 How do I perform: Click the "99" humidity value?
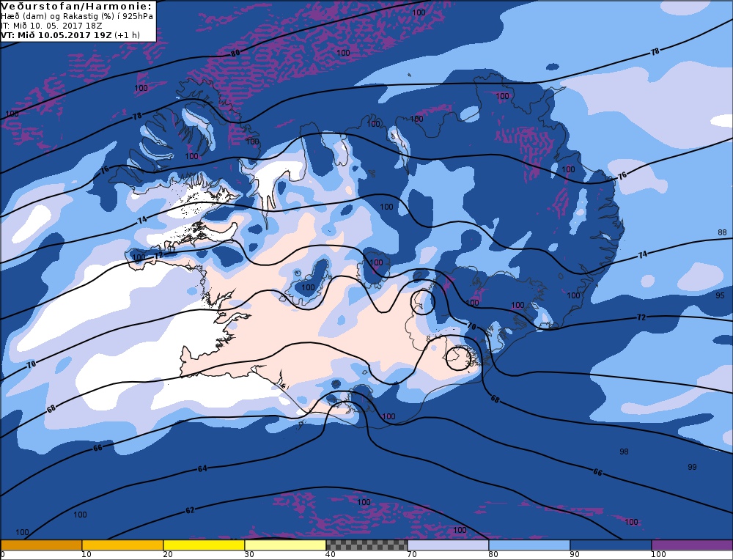click(693, 466)
